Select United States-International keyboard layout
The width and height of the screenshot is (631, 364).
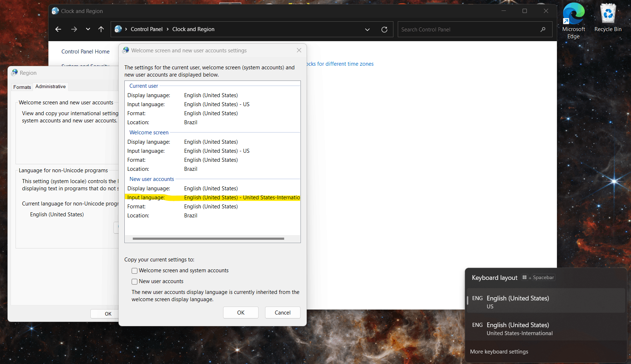point(546,329)
